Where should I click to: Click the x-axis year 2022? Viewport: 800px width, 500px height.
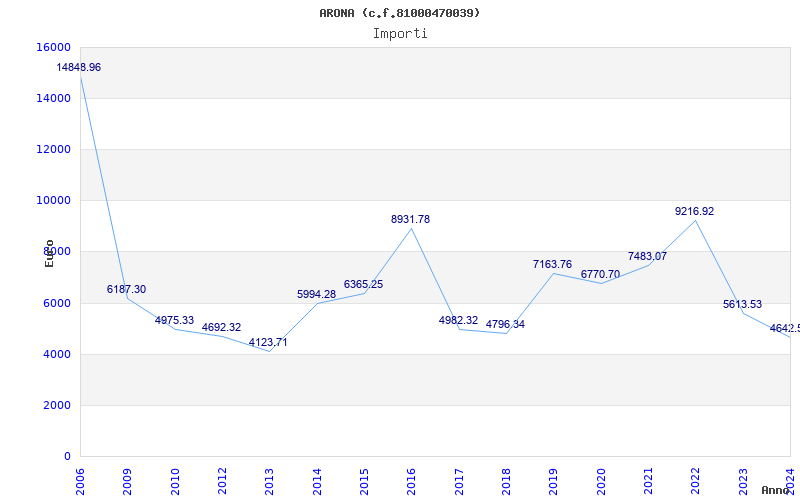point(695,482)
